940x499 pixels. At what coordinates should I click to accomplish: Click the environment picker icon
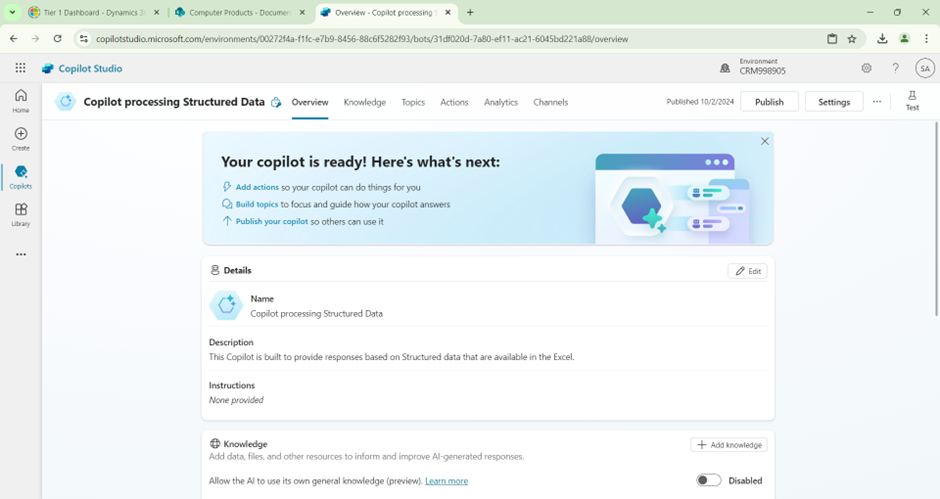pos(725,68)
